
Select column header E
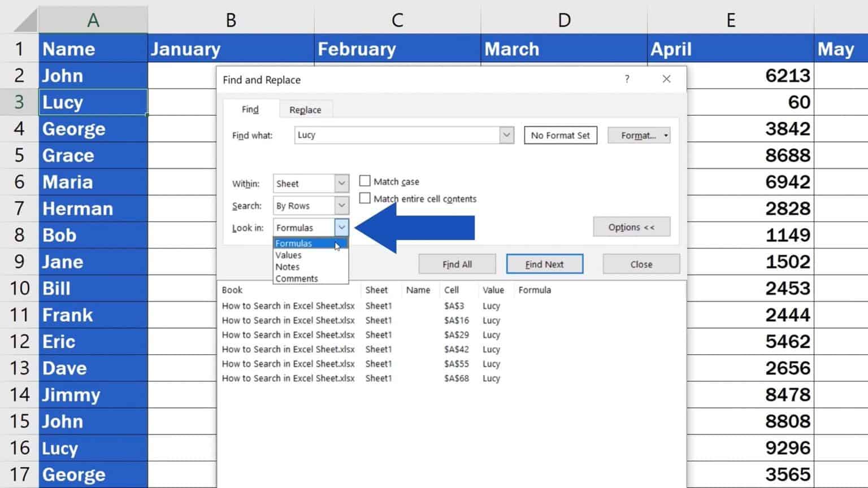click(x=731, y=20)
